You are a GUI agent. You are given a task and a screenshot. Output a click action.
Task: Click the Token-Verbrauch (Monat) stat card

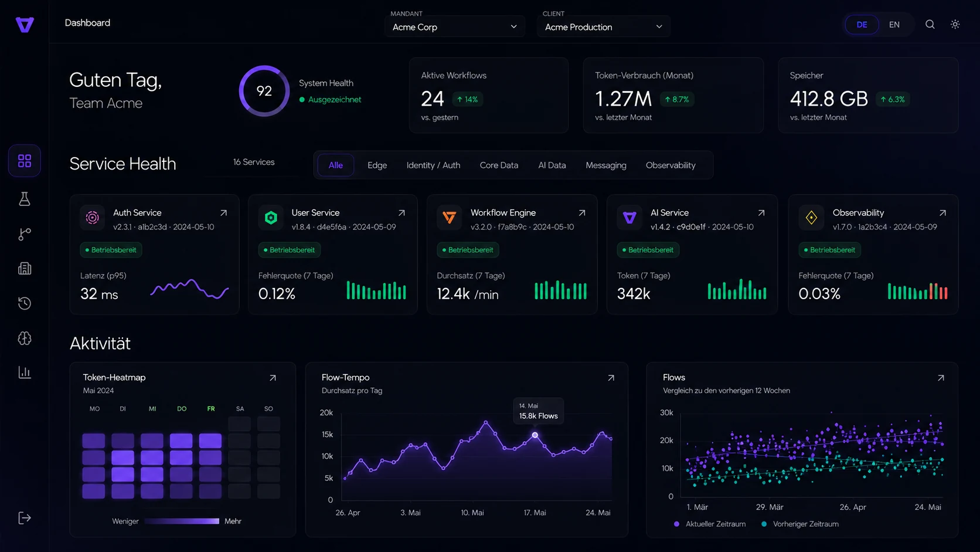tap(673, 95)
